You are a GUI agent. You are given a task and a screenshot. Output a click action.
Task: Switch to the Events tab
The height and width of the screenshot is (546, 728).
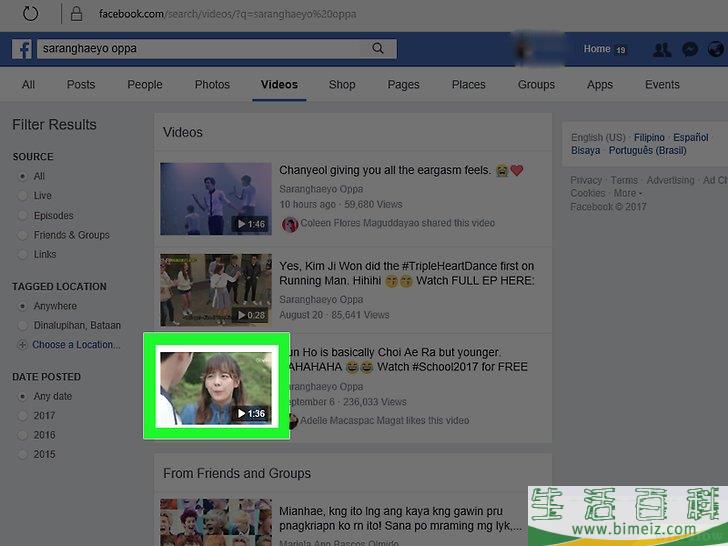pyautogui.click(x=662, y=84)
